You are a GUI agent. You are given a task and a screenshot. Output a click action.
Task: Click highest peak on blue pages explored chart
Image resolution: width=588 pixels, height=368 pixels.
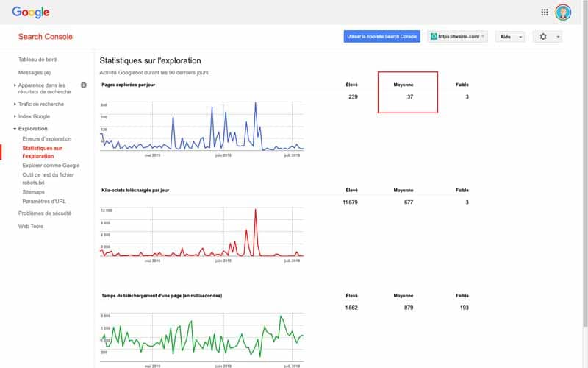click(x=256, y=102)
